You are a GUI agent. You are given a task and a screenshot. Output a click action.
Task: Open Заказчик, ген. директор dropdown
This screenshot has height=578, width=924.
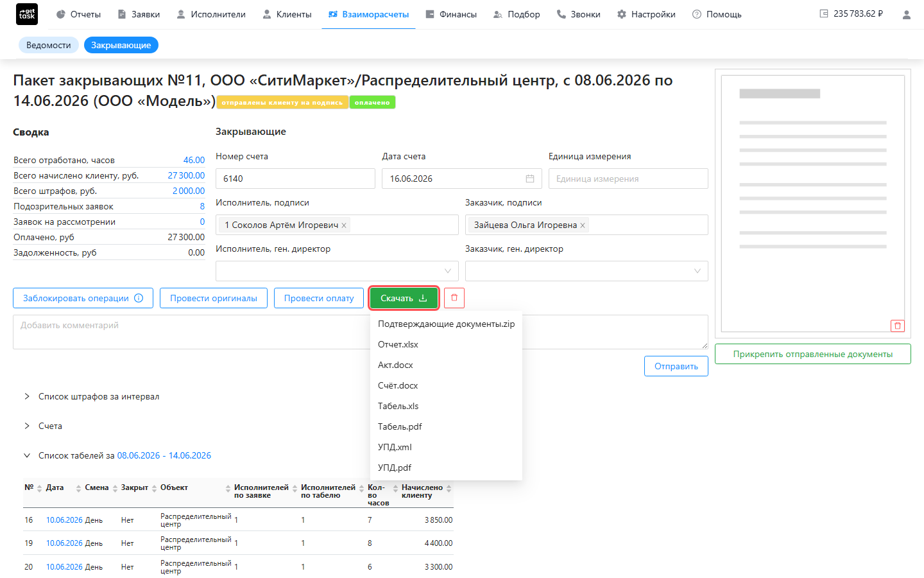coord(586,271)
